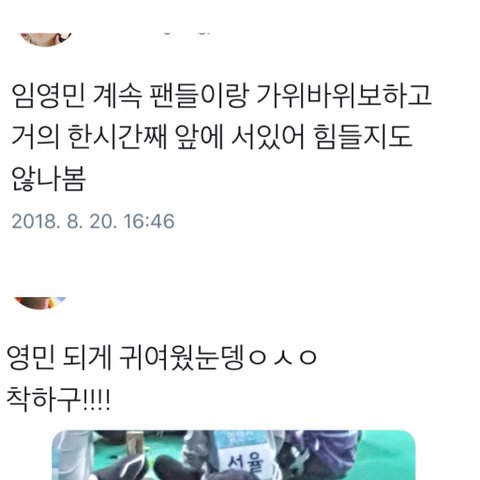Viewport: 480px width, 480px height.
Task: Open the attached photo in the second tweet
Action: tap(234, 455)
